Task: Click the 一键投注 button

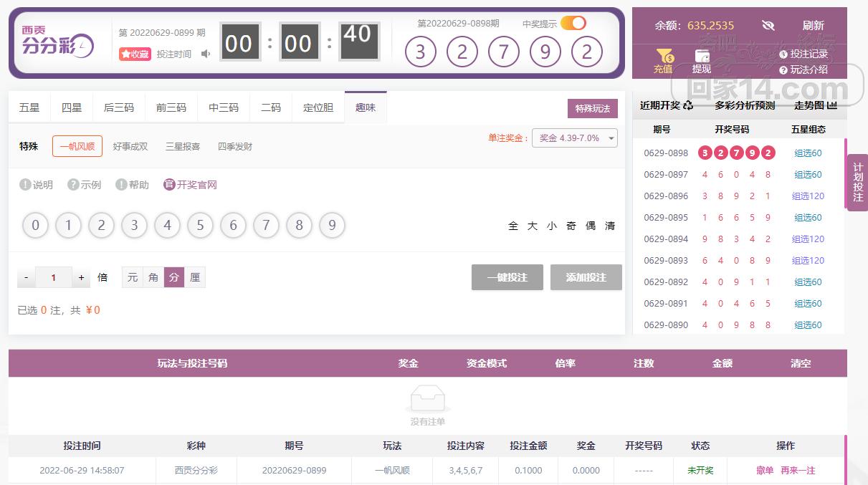Action: [x=507, y=277]
